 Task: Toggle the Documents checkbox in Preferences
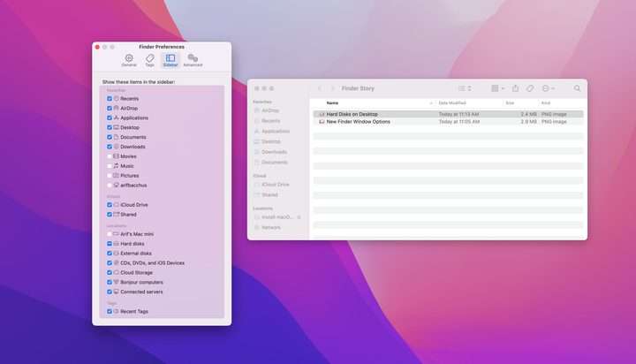(x=110, y=137)
